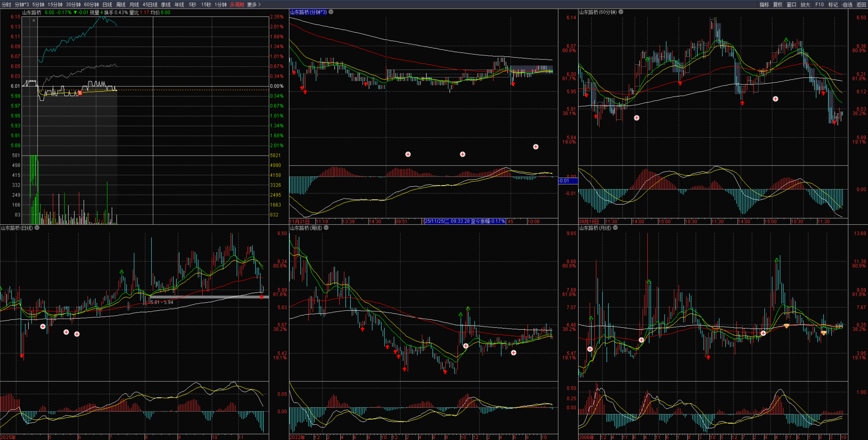Image resolution: width=868 pixels, height=440 pixels.
Task: Expand the 山东路桥(周线) panel dropdown
Action: pos(326,228)
